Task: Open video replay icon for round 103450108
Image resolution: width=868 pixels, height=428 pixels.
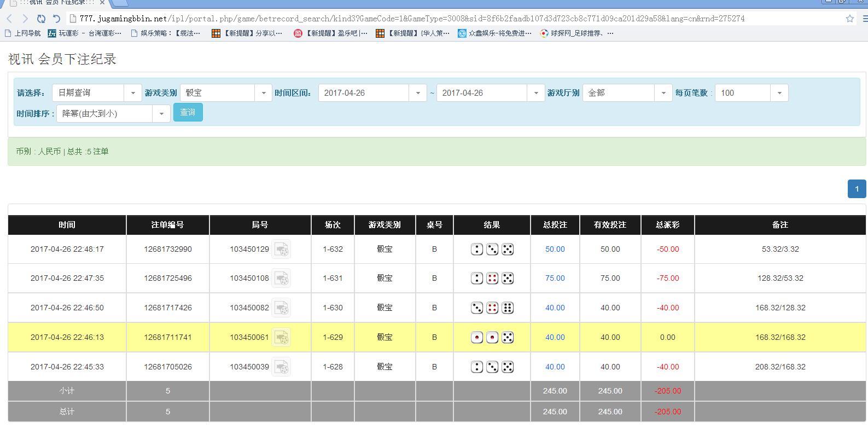Action: click(x=282, y=279)
